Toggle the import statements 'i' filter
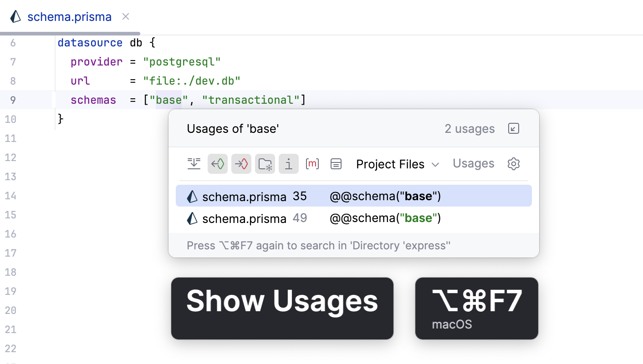643x364 pixels. [x=289, y=164]
